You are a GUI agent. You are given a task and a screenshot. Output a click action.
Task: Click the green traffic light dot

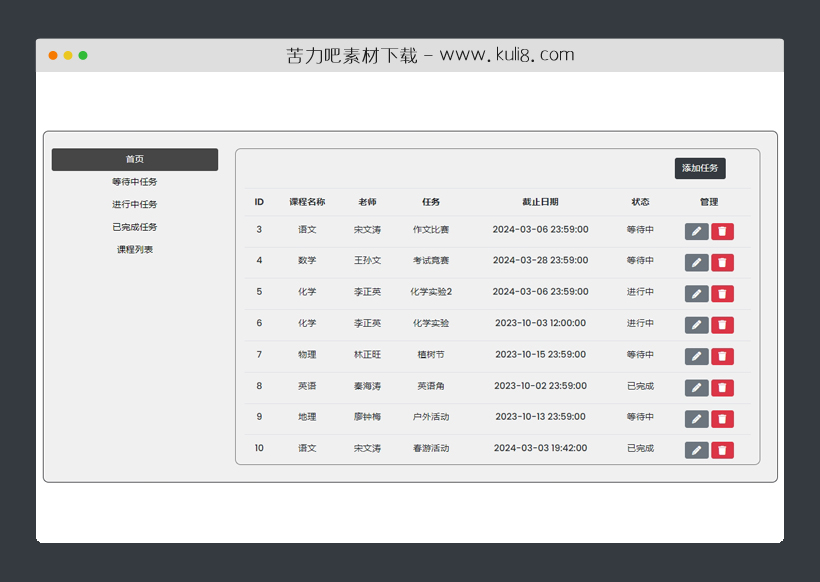81,57
